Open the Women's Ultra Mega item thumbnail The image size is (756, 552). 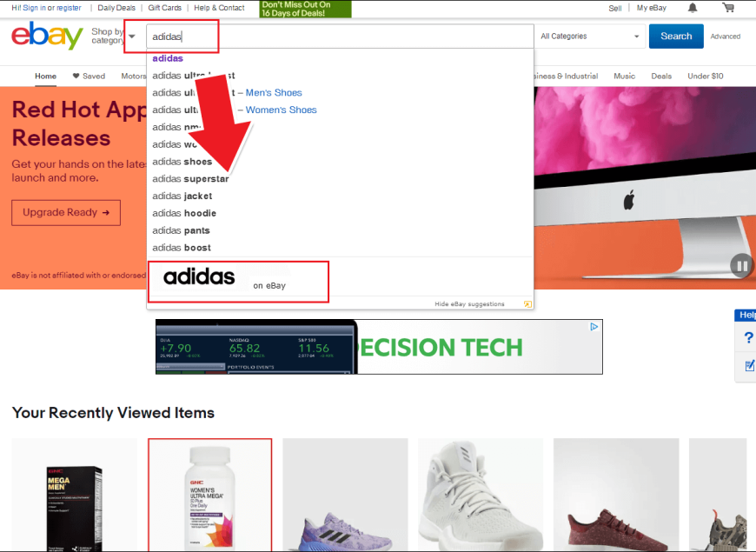click(x=209, y=495)
